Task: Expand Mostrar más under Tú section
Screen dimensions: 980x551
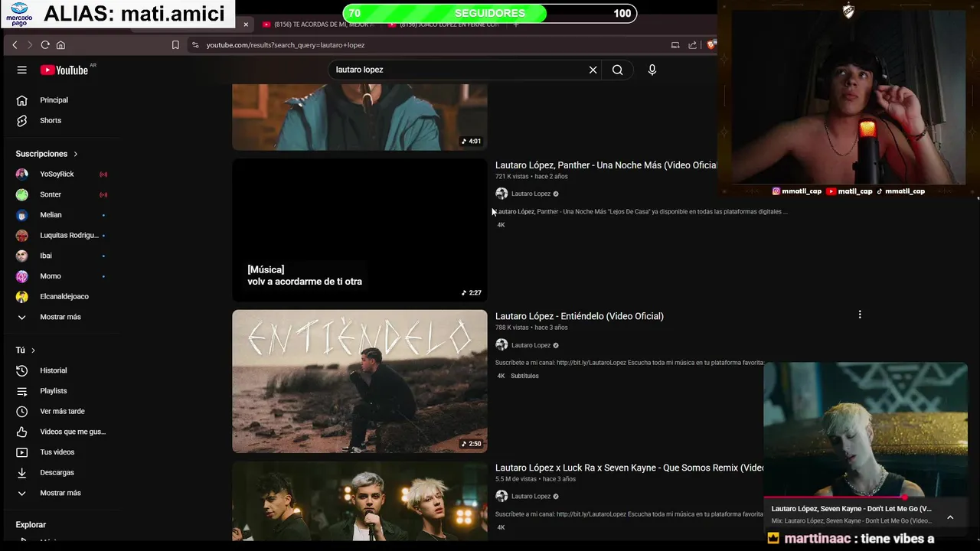Action: coord(61,493)
